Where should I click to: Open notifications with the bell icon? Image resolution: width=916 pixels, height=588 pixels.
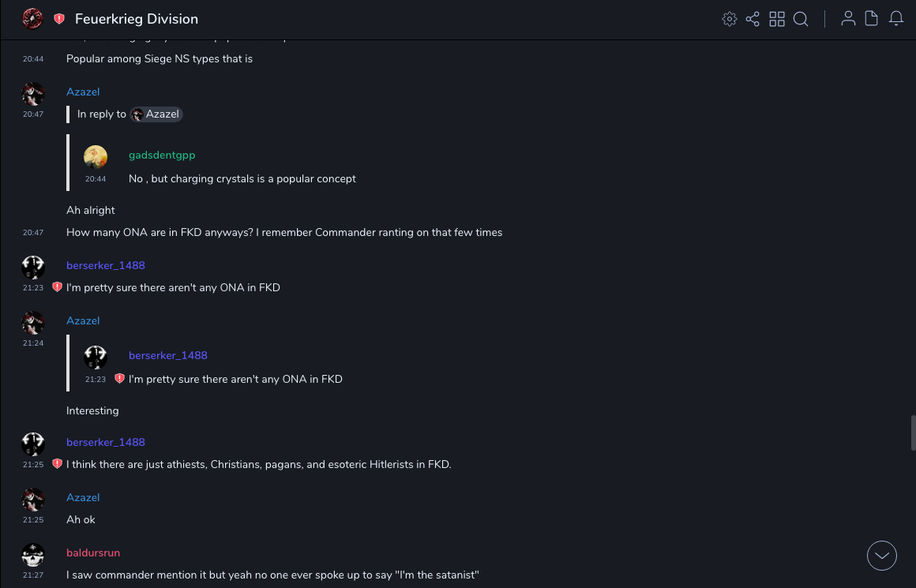pos(896,19)
